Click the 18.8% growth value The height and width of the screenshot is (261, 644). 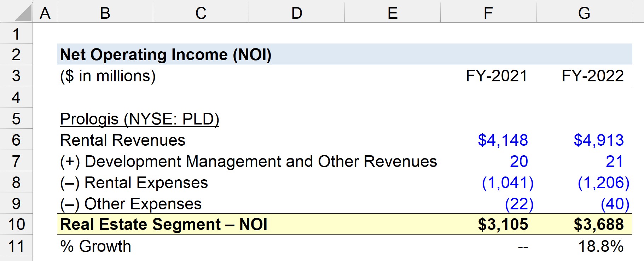tap(601, 246)
